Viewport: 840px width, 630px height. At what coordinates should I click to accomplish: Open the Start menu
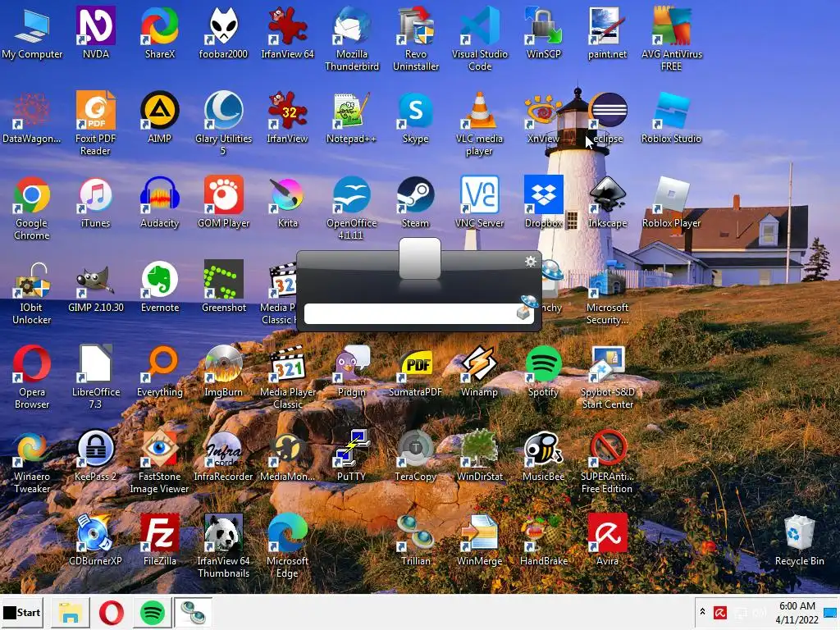point(22,612)
